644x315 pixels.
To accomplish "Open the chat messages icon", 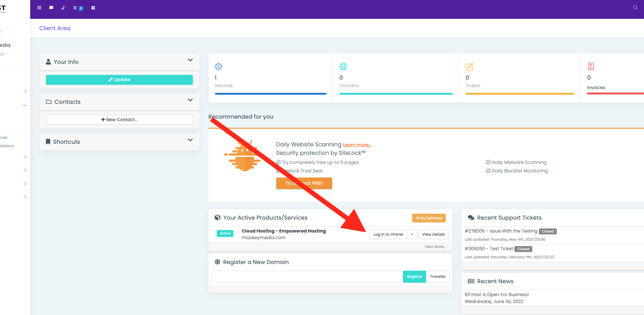I will coord(51,8).
